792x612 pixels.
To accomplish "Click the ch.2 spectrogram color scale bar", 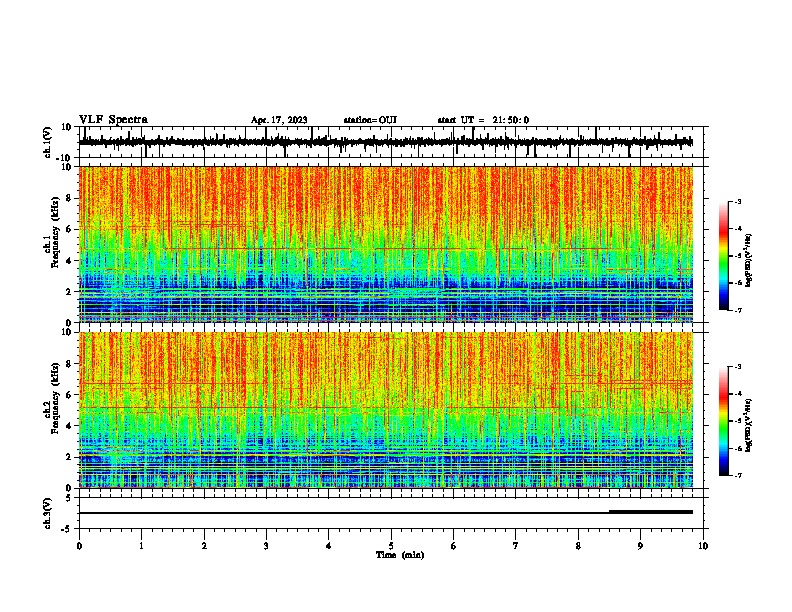I will (x=723, y=421).
